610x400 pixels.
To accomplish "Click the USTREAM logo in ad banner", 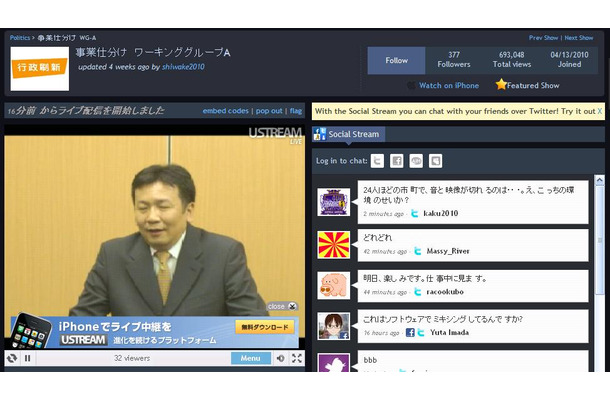I will [83, 340].
